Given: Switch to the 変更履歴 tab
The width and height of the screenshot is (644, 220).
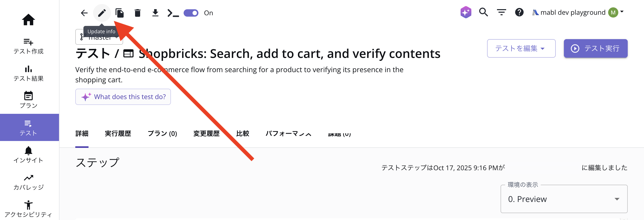Looking at the screenshot, I should pyautogui.click(x=206, y=134).
